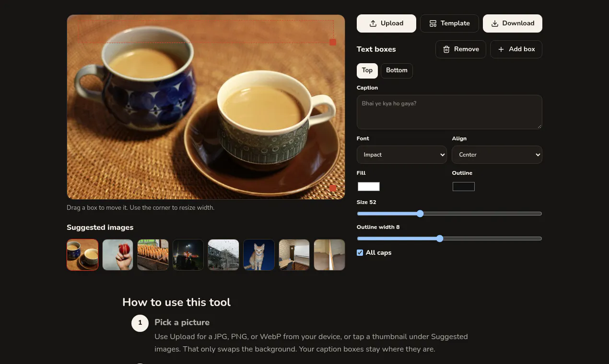This screenshot has height=364, width=609.
Task: Click the 'Drag a box to move it' hint
Action: [x=141, y=208]
